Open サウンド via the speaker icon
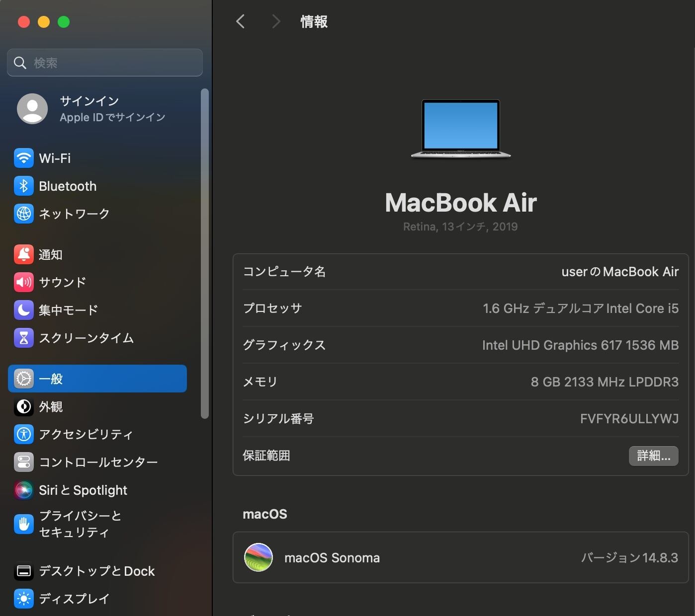The height and width of the screenshot is (616, 695). pos(24,282)
